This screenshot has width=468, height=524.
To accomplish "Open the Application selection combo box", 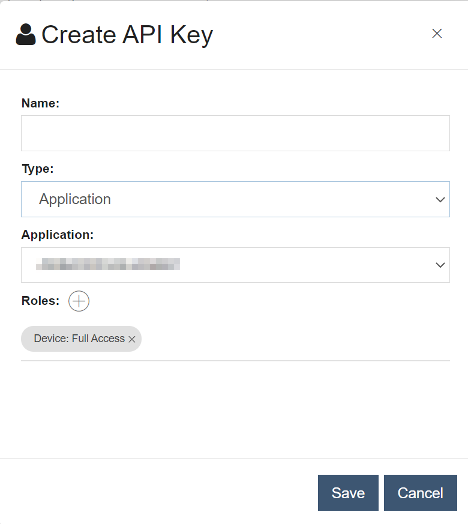I will coord(235,265).
